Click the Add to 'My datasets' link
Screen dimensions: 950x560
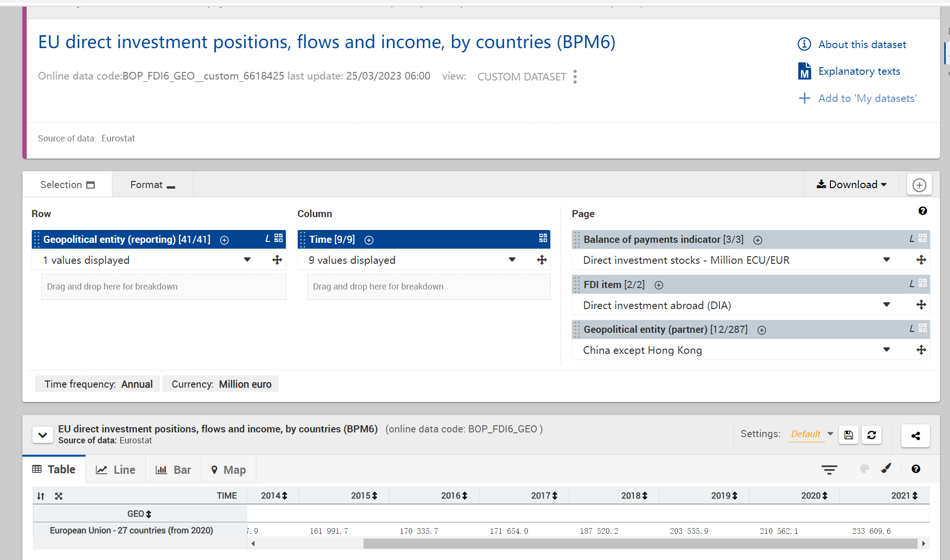(x=867, y=98)
